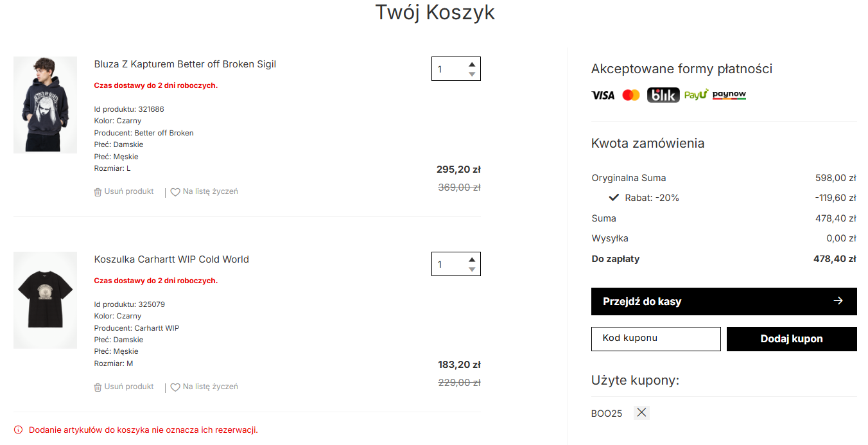The width and height of the screenshot is (868, 445).
Task: Remove the BOO25 coupon with X icon
Action: click(641, 413)
